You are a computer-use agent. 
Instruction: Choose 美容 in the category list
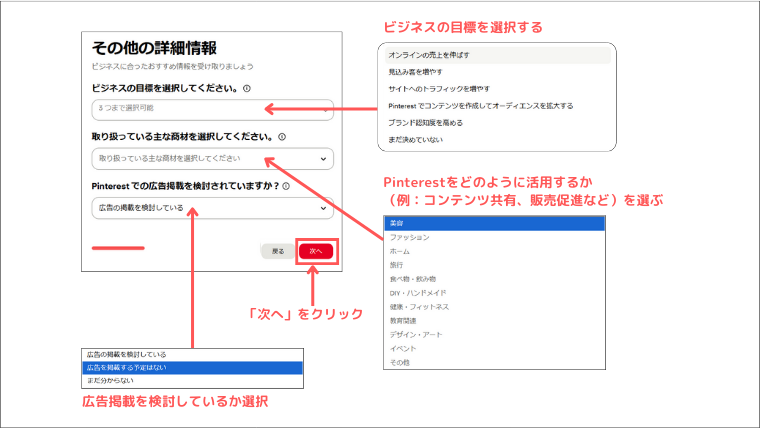pyautogui.click(x=494, y=223)
